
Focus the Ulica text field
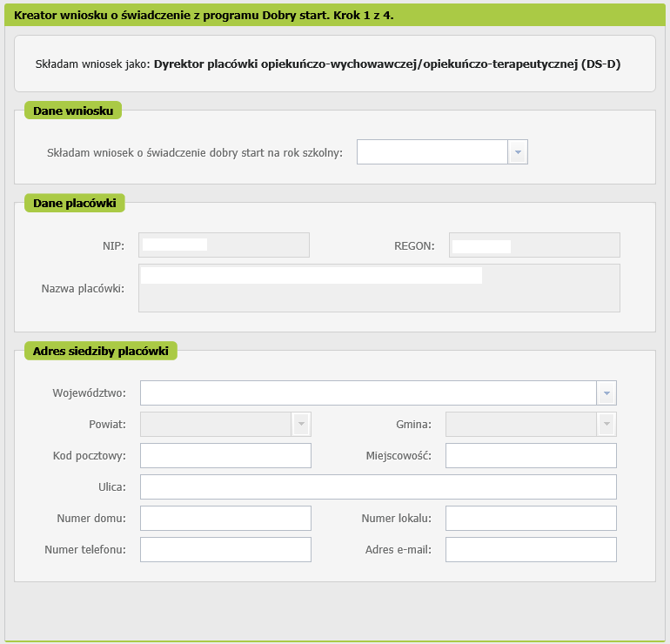click(x=379, y=486)
